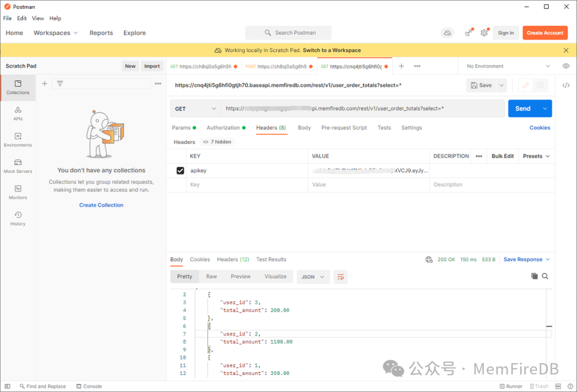Open the Collections sidebar panel

click(18, 88)
